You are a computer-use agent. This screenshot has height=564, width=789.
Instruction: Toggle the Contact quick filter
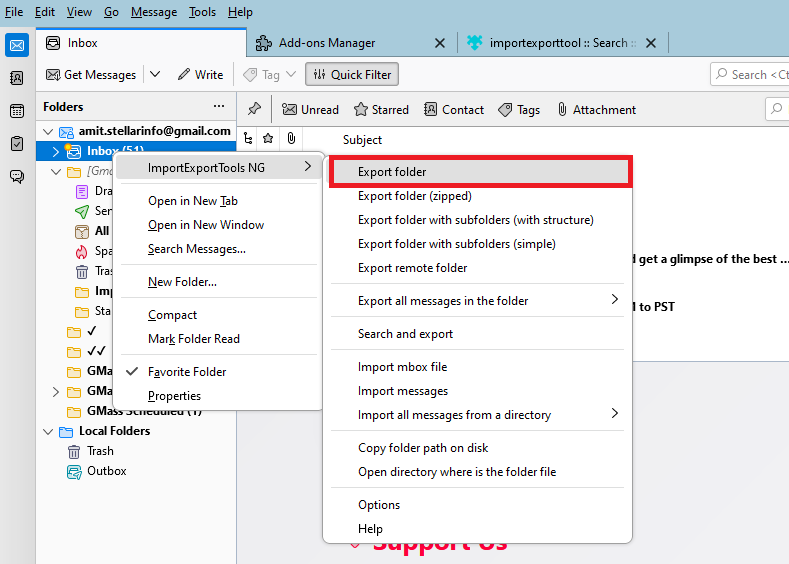pos(453,110)
